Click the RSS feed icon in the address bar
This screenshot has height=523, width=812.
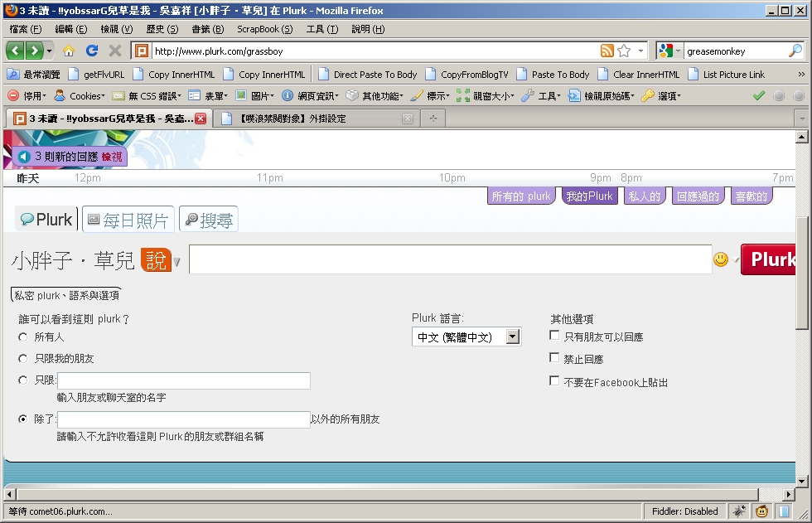coord(607,51)
